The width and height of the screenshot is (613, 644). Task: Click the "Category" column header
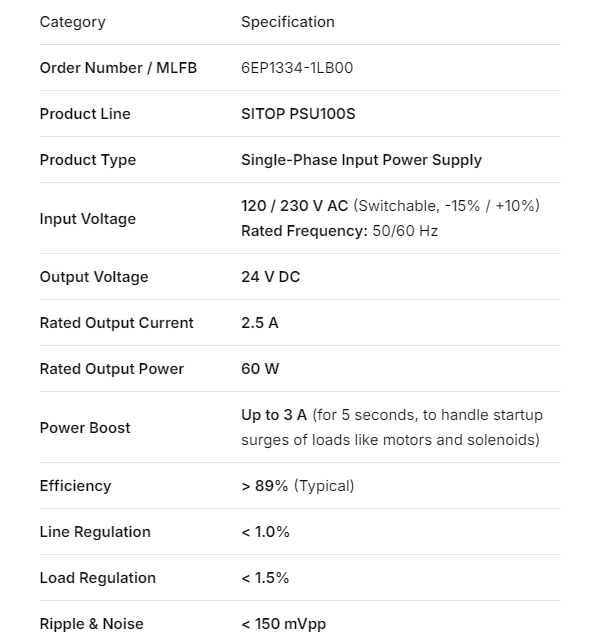(x=72, y=22)
